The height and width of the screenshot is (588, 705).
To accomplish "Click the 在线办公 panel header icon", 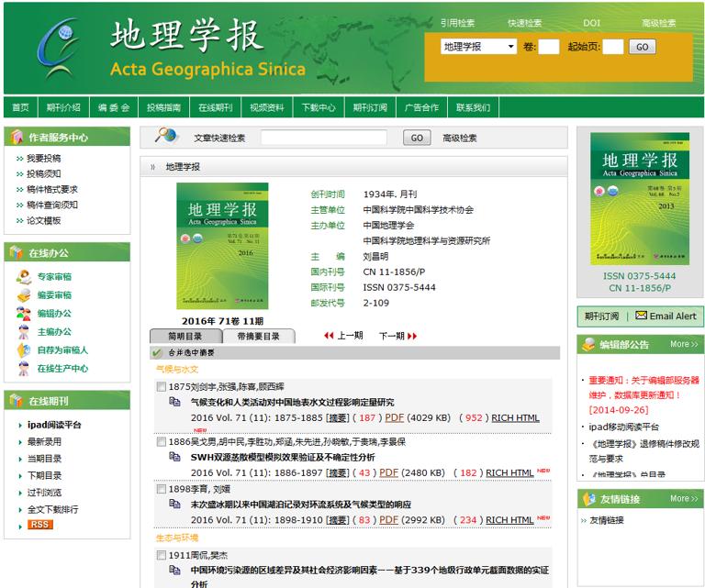I will coord(17,252).
